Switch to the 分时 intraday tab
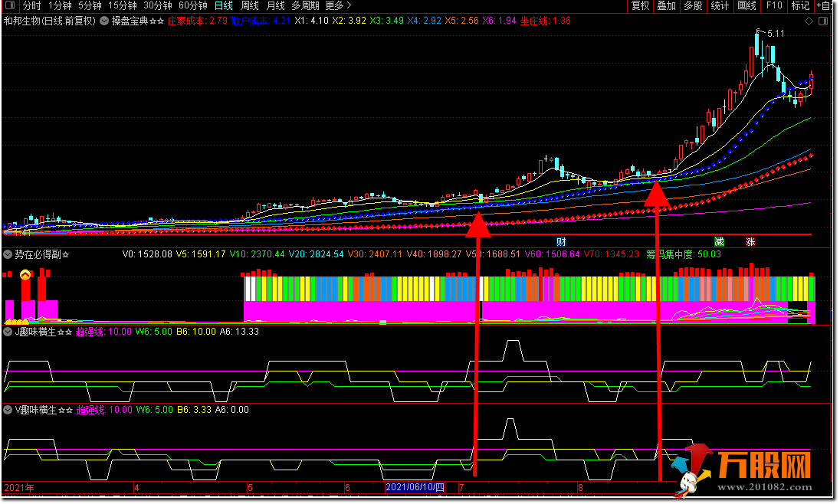Screen dimensions: 840x504 click(31, 5)
